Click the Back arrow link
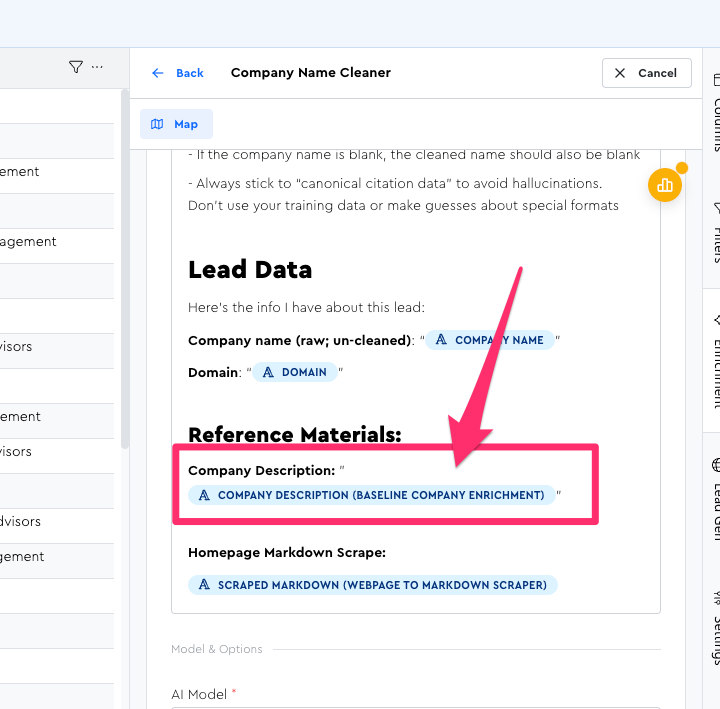Image resolution: width=720 pixels, height=709 pixels. [x=177, y=73]
